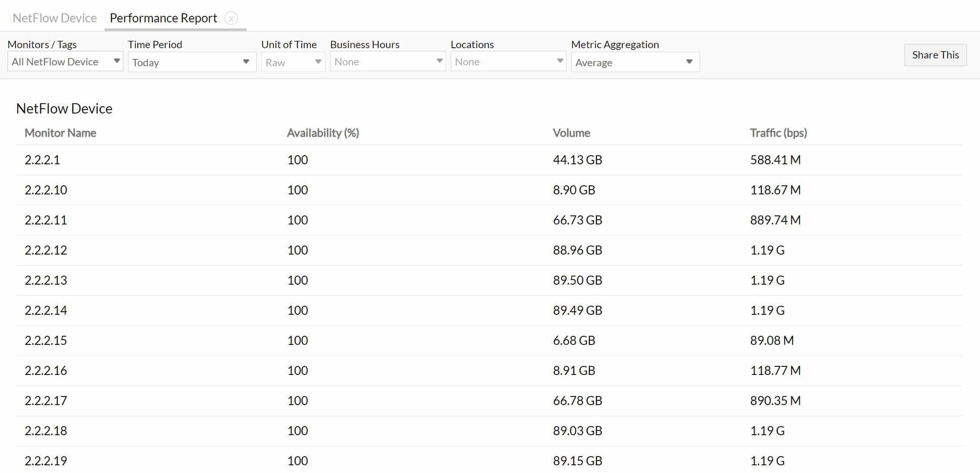Click the 89.15 GB volume value
The width and height of the screenshot is (980, 473).
tap(578, 461)
